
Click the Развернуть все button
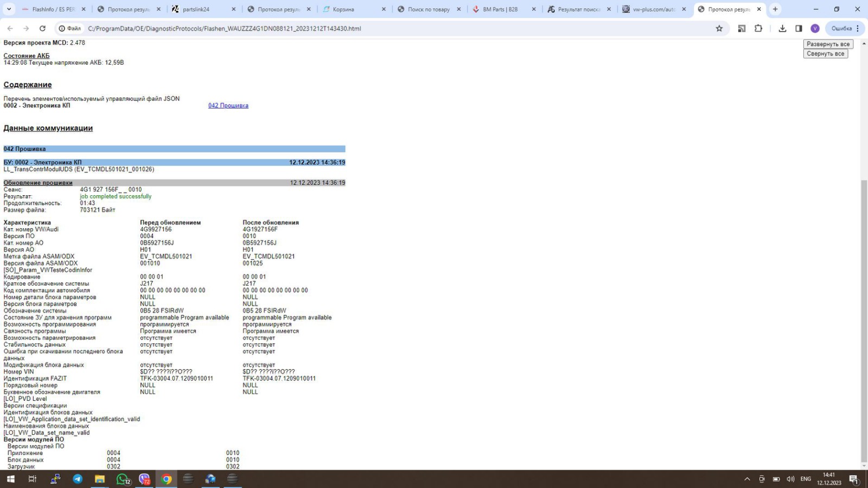828,44
